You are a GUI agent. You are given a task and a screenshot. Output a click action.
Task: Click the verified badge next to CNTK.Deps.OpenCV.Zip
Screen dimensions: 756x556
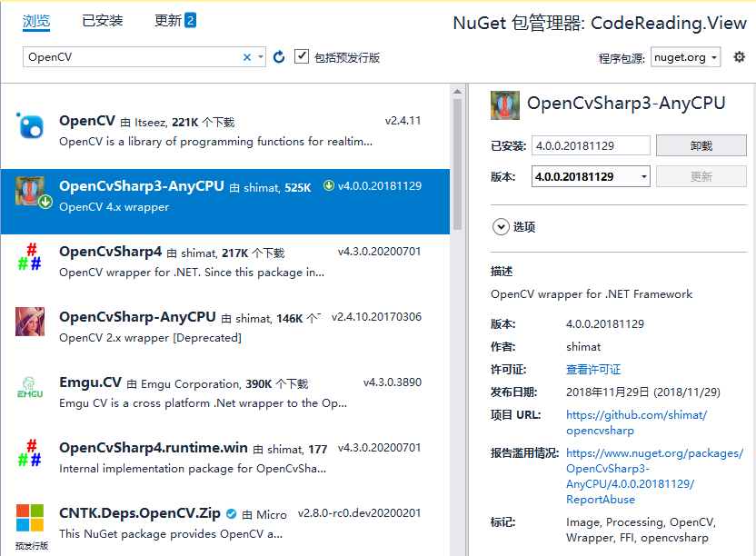click(231, 514)
